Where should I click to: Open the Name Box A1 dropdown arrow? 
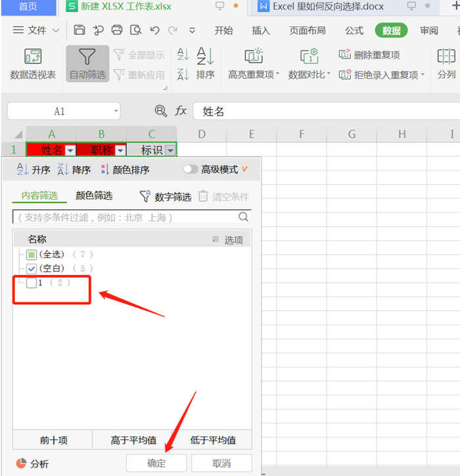[x=116, y=111]
